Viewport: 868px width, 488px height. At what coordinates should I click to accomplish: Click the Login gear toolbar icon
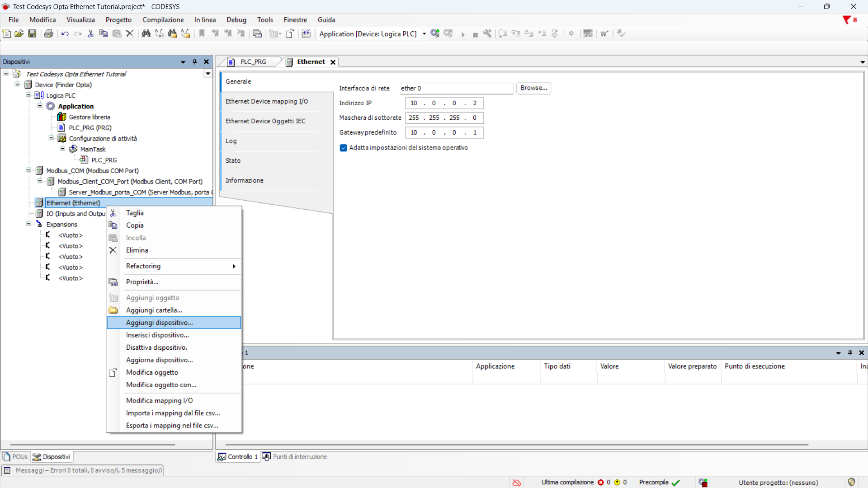(435, 33)
